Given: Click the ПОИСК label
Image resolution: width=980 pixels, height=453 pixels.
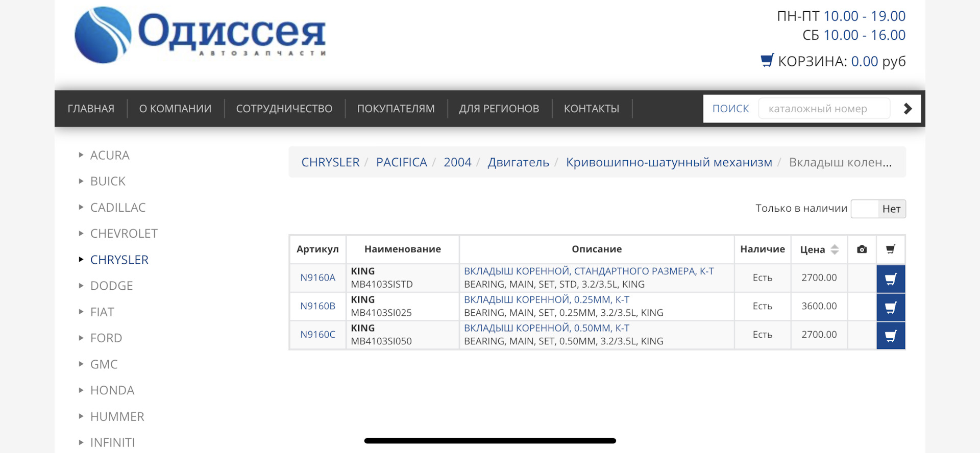Looking at the screenshot, I should [730, 109].
